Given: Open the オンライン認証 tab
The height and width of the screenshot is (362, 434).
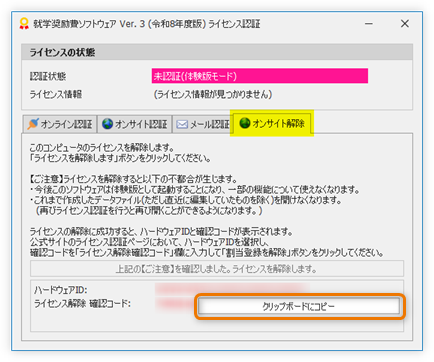Looking at the screenshot, I should pos(60,124).
